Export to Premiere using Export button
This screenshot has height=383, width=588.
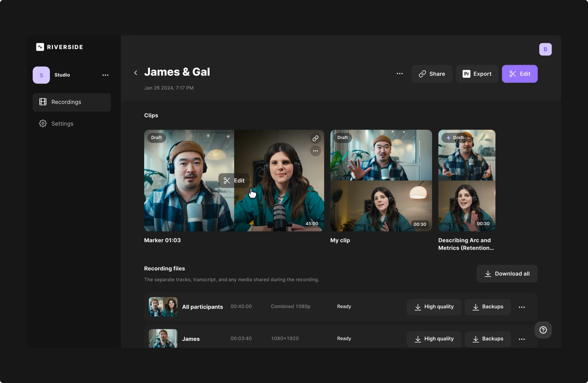tap(477, 74)
